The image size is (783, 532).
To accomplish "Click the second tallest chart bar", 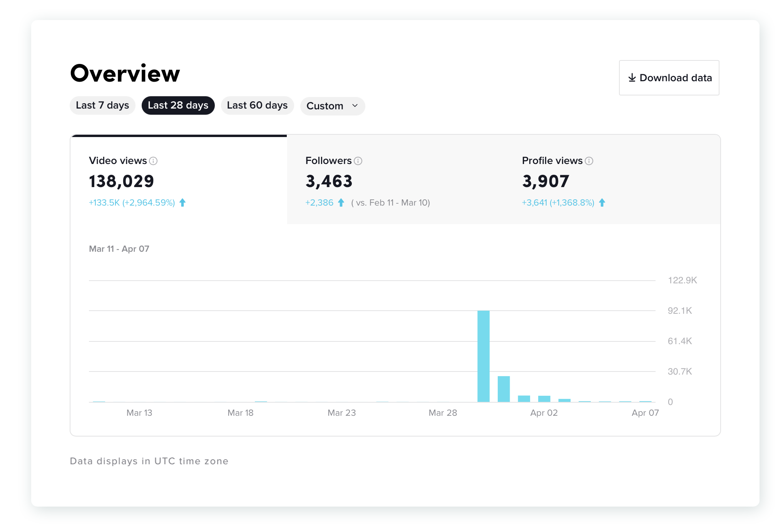I will point(504,389).
